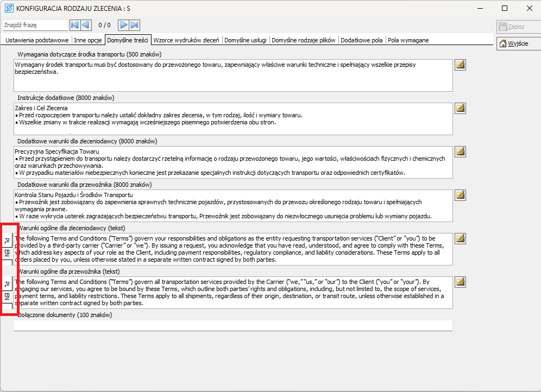Viewport: 541px width, 392px height.
Task: Edit Warunki ogólne dla przewoźnika text
Action: point(460,282)
